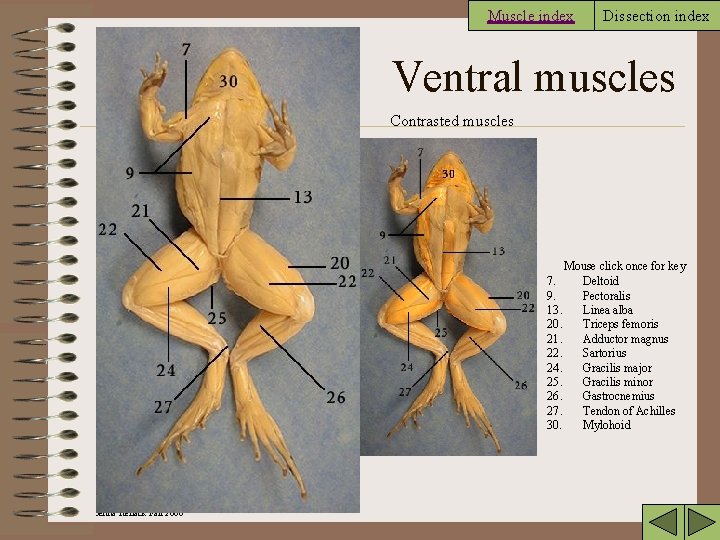Open the Muscle index link

point(531,16)
